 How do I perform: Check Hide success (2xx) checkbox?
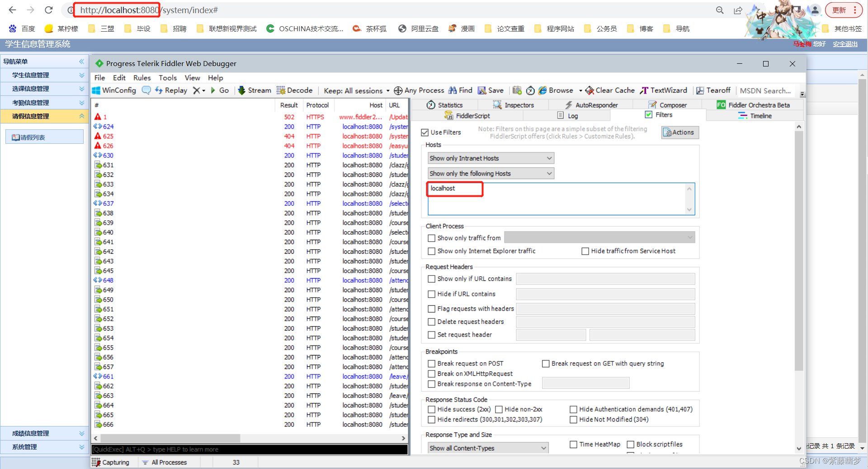pyautogui.click(x=432, y=409)
